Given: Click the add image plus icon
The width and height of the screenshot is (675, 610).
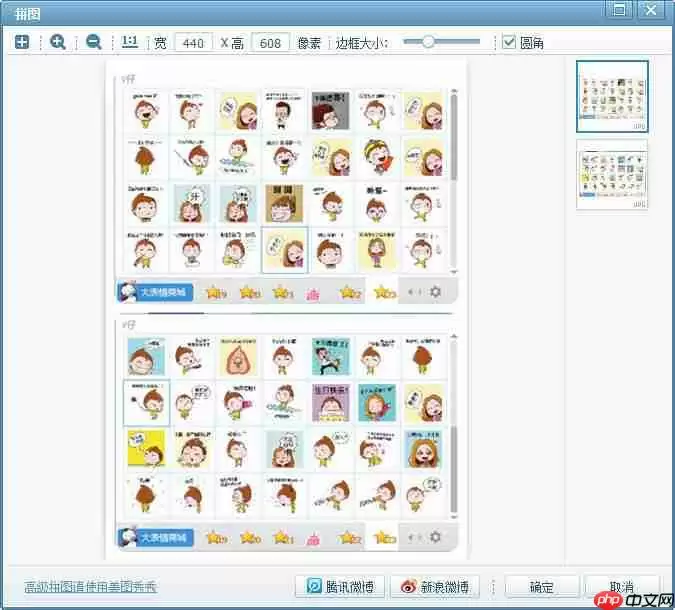Looking at the screenshot, I should click(22, 42).
